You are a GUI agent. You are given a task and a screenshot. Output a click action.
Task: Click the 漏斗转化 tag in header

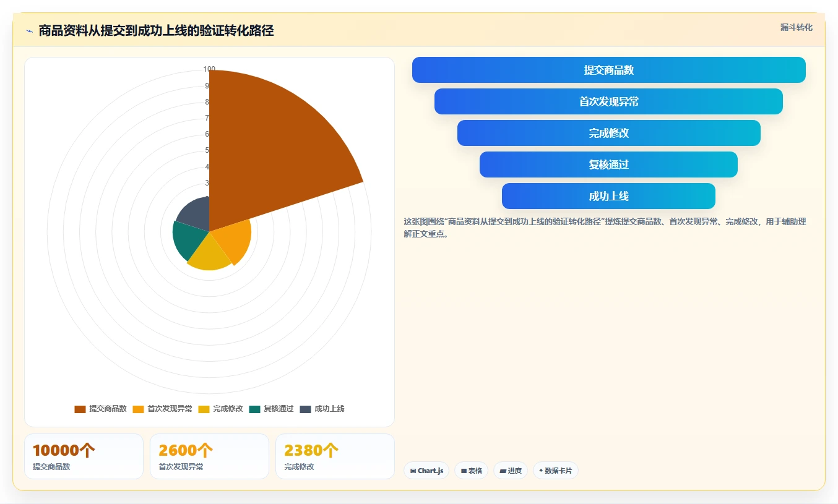pos(796,27)
